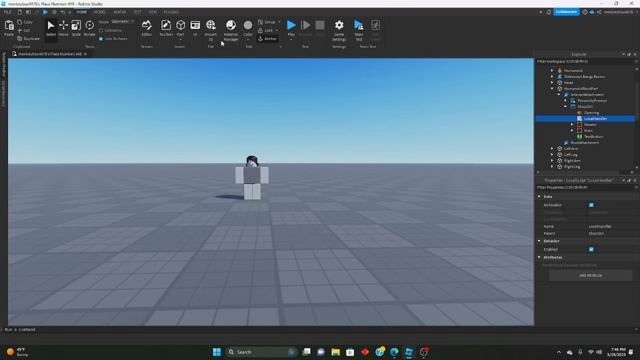Switch to the VIEW ribbon tab
640x360 pixels.
[x=153, y=12]
